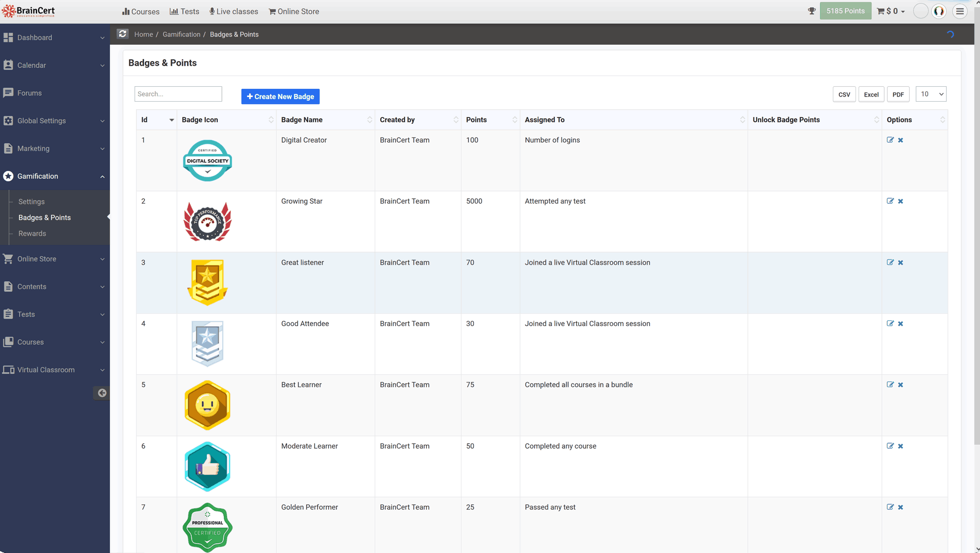Expand the Global Settings sidebar menu
Screen dimensions: 980x553
(x=55, y=121)
